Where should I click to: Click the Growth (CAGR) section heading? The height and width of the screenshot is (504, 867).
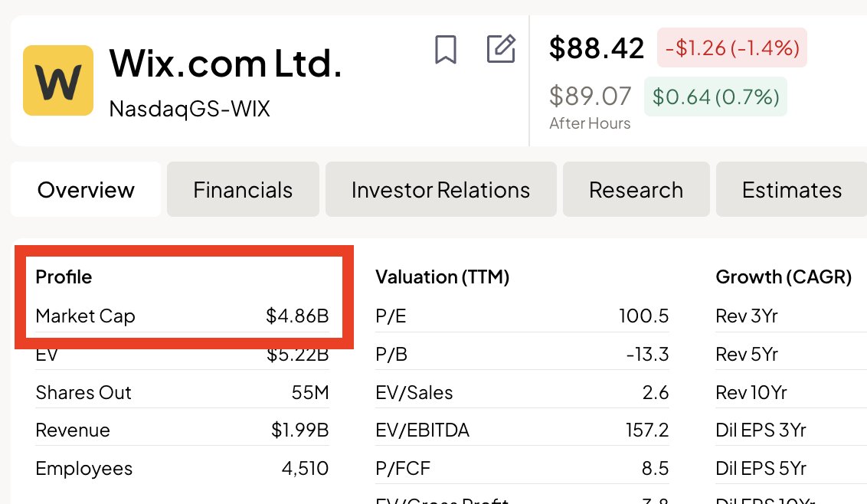click(x=784, y=277)
